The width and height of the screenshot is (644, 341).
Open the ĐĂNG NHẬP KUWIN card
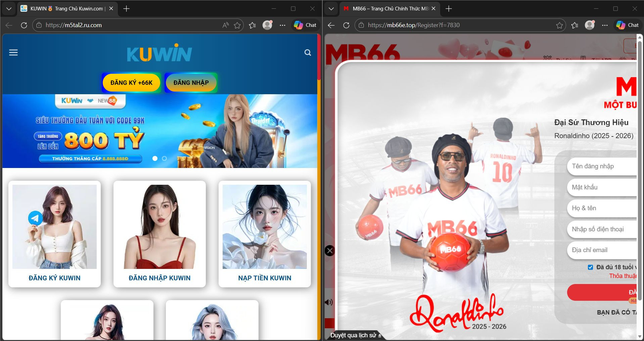tap(159, 234)
